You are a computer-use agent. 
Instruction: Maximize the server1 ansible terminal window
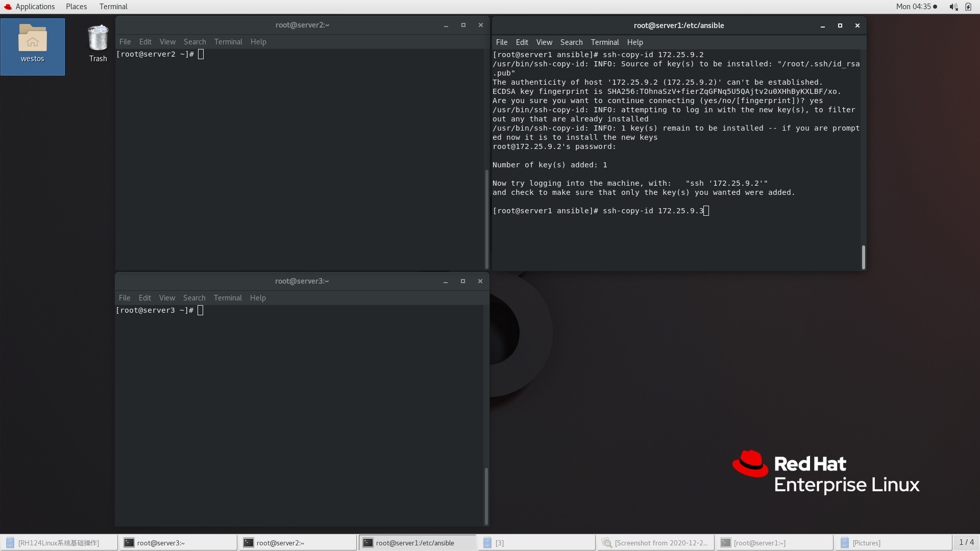click(x=840, y=26)
